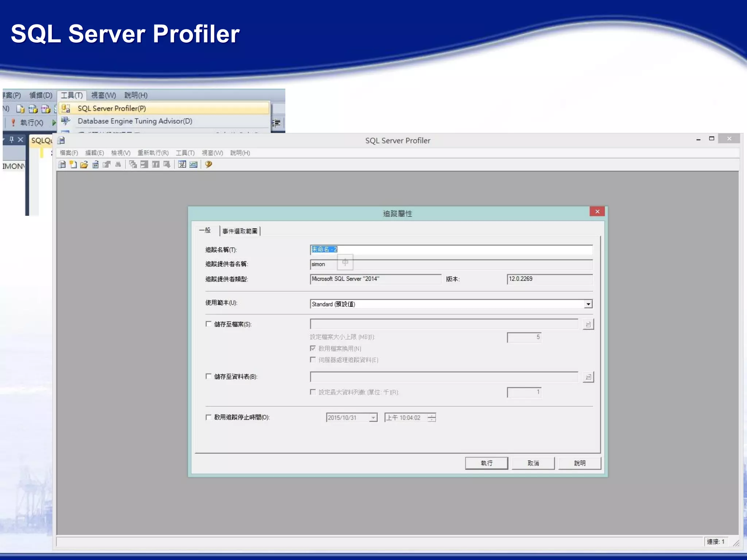Image resolution: width=747 pixels, height=560 pixels.
Task: Toggle the 設定最大資料列數 checkbox
Action: tap(313, 392)
